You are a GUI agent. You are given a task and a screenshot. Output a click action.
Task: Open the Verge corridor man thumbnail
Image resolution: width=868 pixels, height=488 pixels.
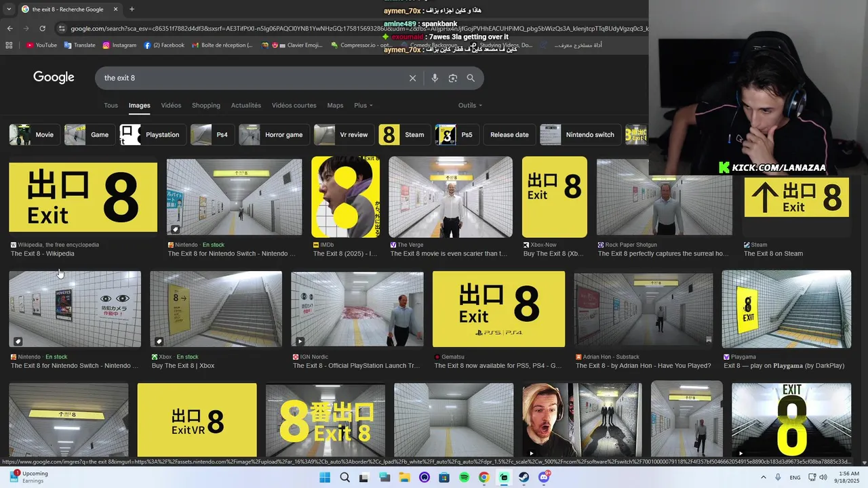click(450, 197)
